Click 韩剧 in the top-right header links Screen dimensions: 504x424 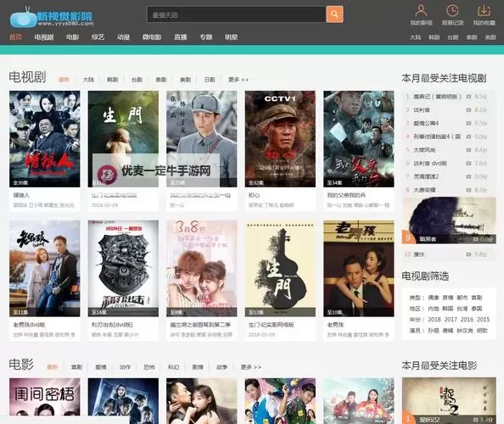(434, 37)
